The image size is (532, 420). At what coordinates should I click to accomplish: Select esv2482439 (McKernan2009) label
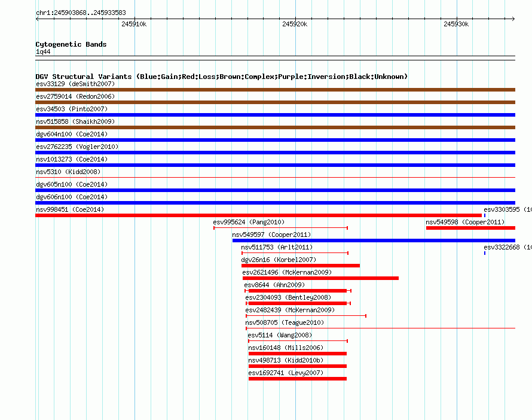pos(290,310)
